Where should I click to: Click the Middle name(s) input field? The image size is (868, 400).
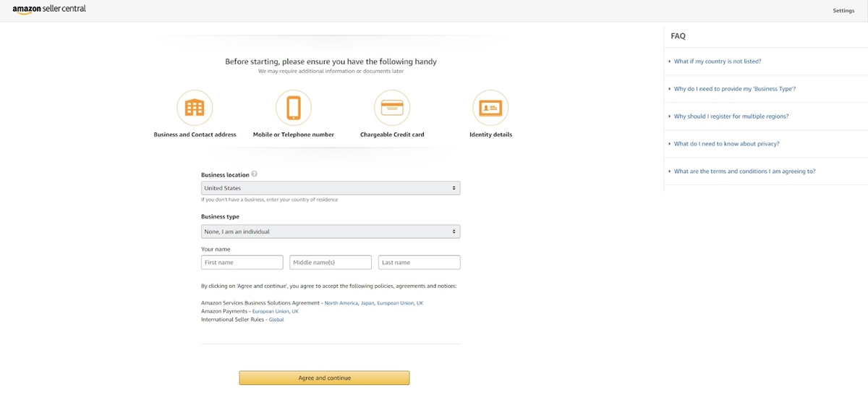click(331, 263)
